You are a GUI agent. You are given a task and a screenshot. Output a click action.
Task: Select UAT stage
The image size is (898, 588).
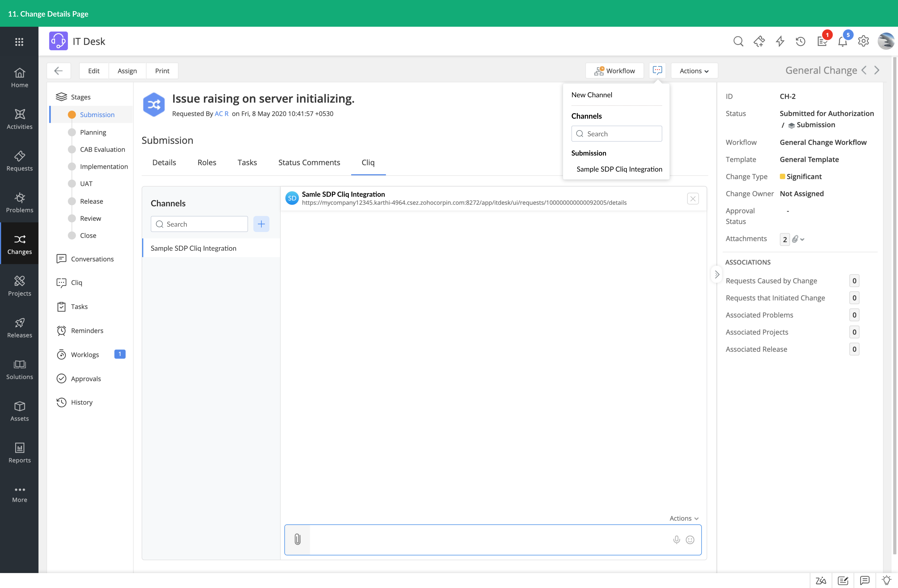point(86,184)
